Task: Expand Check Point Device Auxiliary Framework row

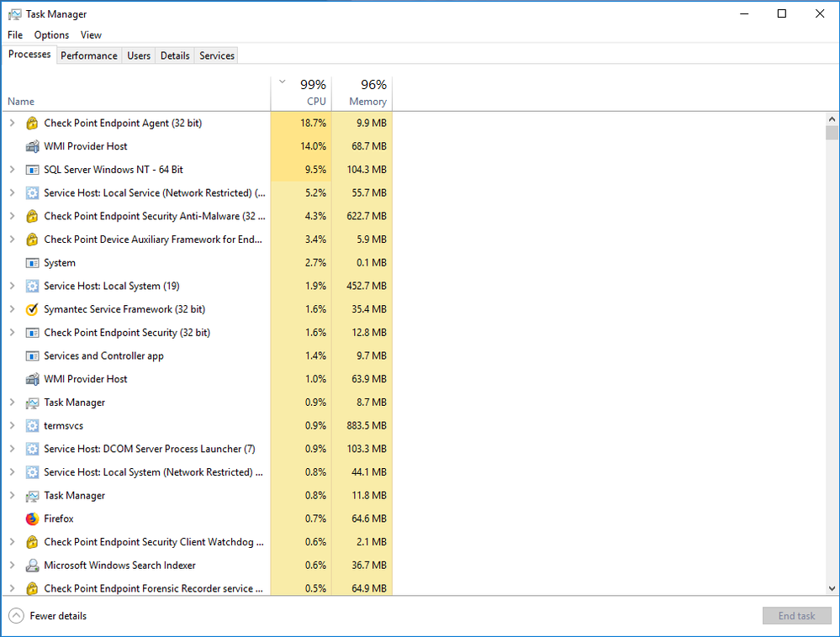Action: click(13, 240)
